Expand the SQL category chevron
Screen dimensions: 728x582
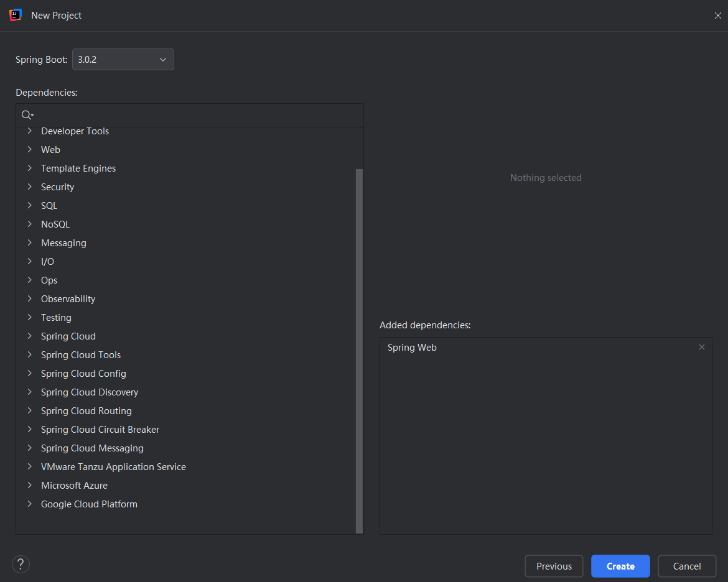click(30, 205)
